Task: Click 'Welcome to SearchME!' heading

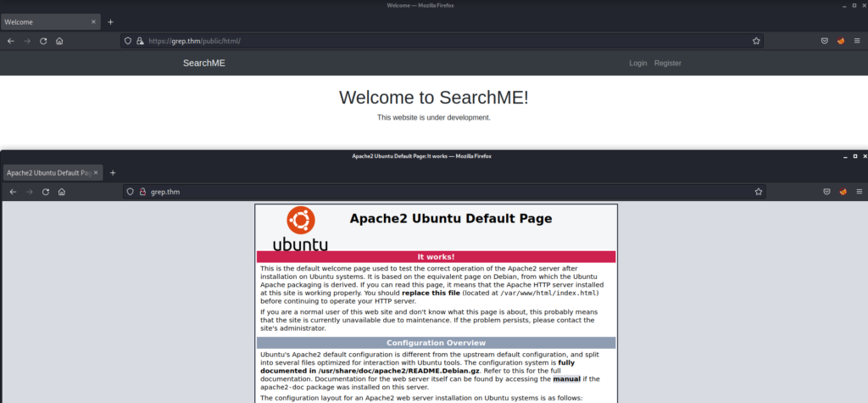Action: click(x=434, y=98)
